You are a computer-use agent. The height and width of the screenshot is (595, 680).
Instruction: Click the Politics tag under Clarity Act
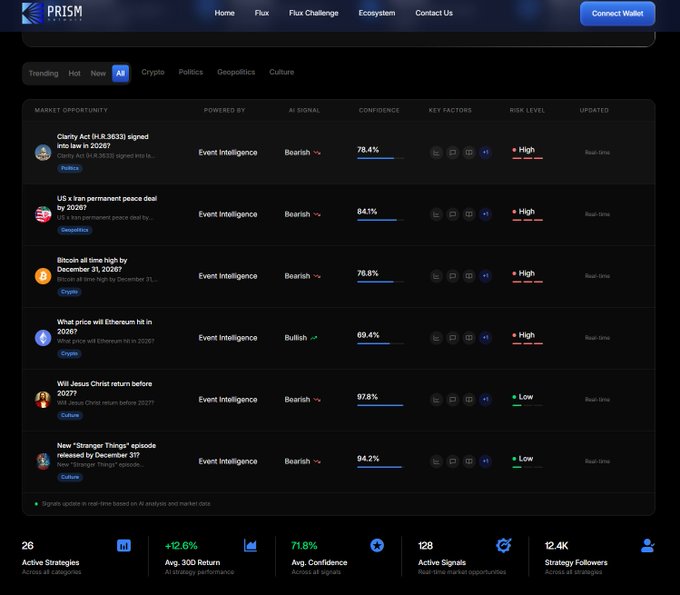pos(70,168)
